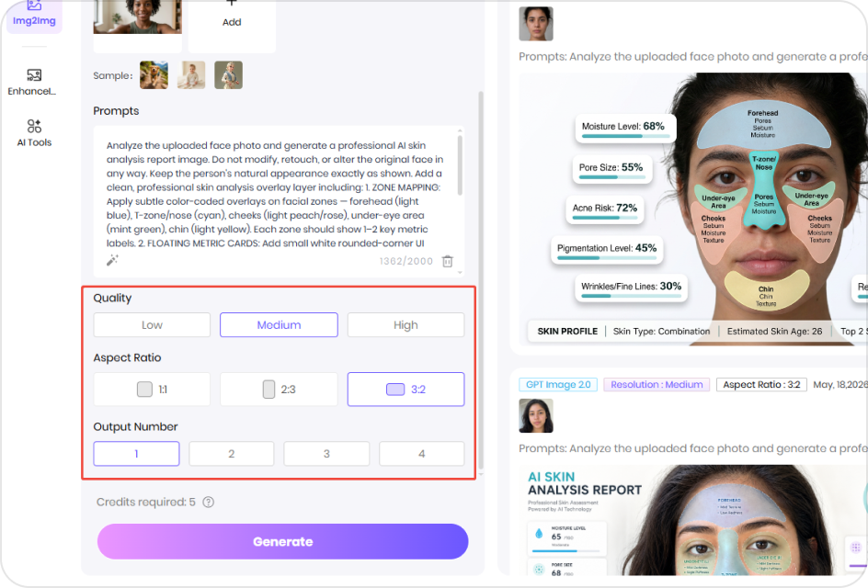Click the Aspect Ratio: 3:2 tag
Screen dimensions: 868x588
tap(761, 384)
